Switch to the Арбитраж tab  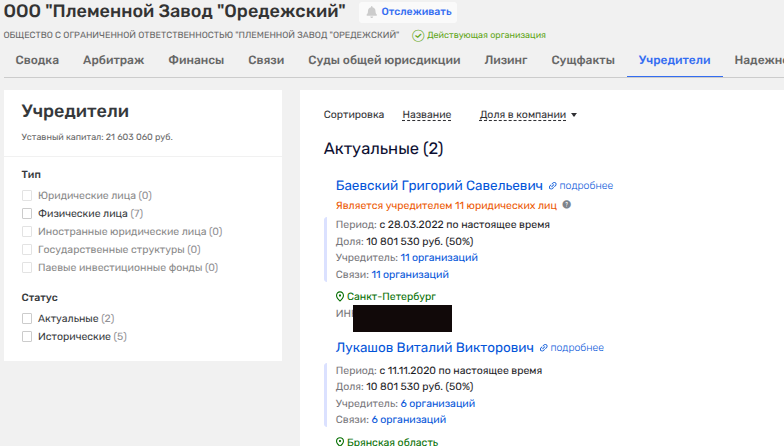tap(113, 60)
